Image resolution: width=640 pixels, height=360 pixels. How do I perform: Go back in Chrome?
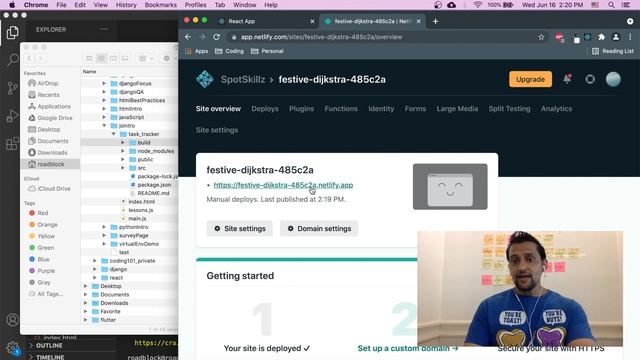click(x=188, y=37)
